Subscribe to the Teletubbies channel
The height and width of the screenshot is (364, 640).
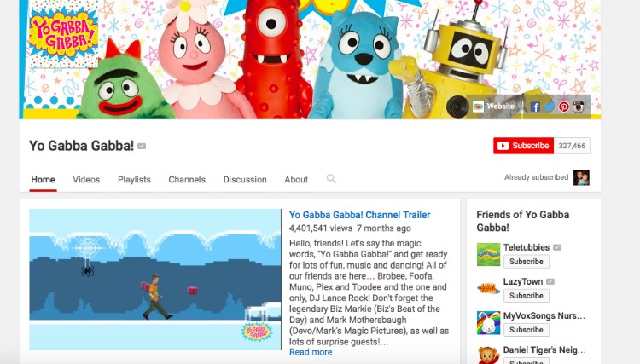point(527,262)
